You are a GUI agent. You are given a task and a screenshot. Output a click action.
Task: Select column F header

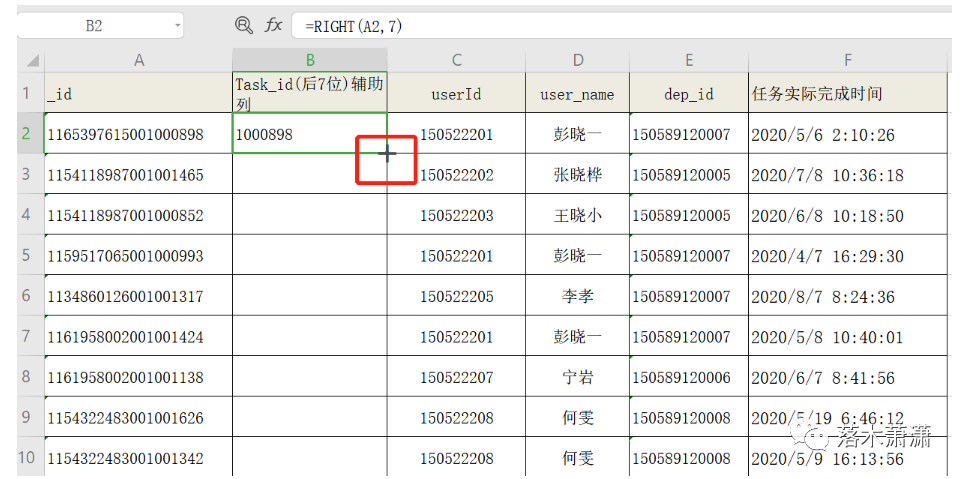[849, 60]
